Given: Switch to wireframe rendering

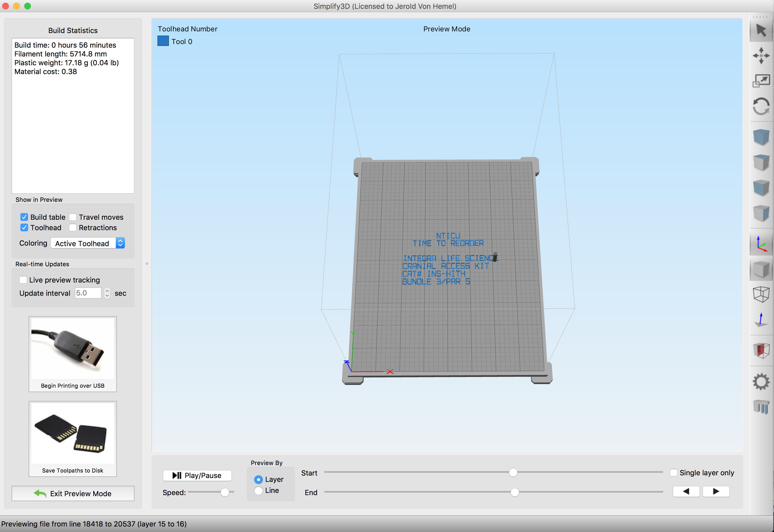Looking at the screenshot, I should pos(761,294).
